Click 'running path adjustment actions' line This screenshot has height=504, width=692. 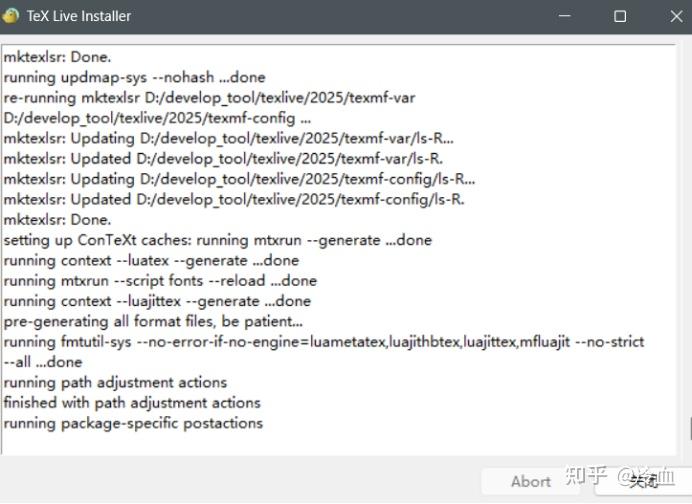point(115,382)
